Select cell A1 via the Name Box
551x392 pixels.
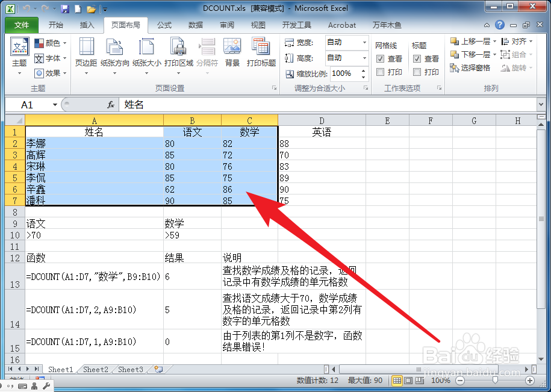click(x=28, y=104)
